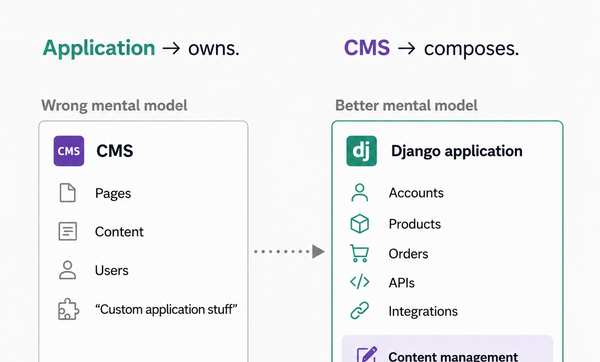Click the Content management pencil icon
The height and width of the screenshot is (362, 600).
pos(367,354)
